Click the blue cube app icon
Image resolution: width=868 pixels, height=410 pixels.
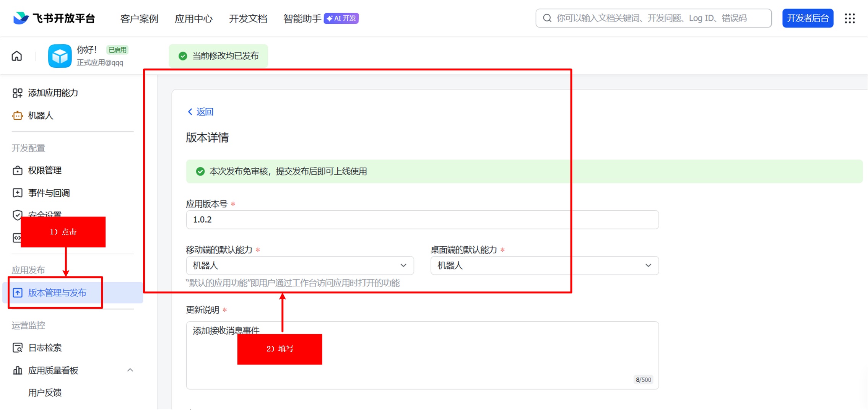click(x=60, y=56)
